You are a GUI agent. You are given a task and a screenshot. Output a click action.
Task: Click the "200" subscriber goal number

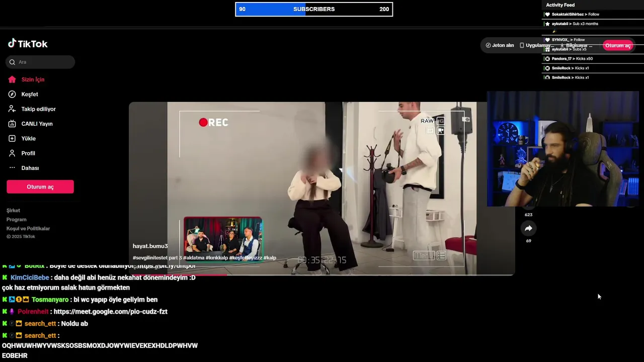pyautogui.click(x=384, y=9)
